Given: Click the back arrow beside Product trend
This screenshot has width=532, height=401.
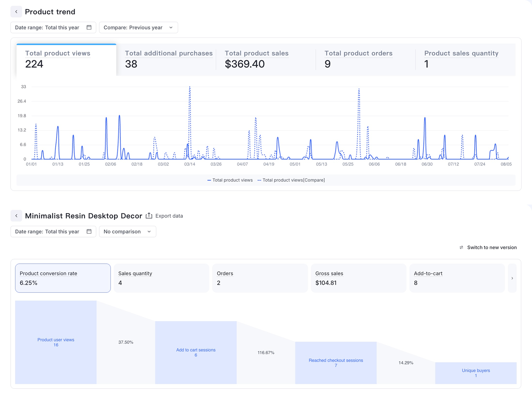Looking at the screenshot, I should 16,12.
